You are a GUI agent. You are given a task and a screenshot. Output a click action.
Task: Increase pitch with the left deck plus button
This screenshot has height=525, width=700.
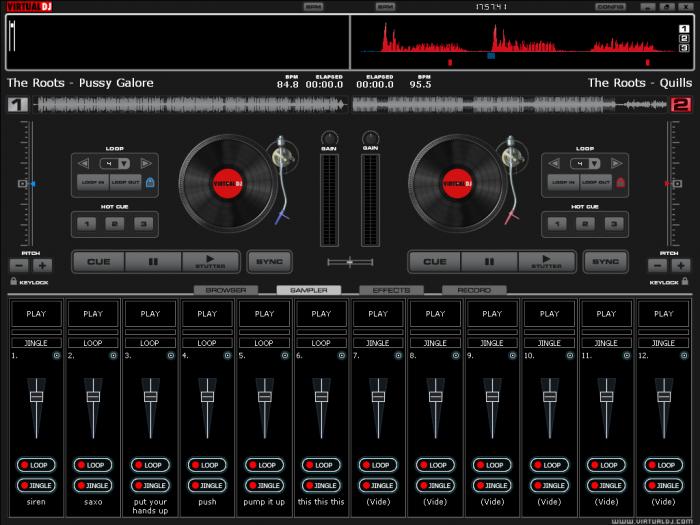tap(42, 265)
